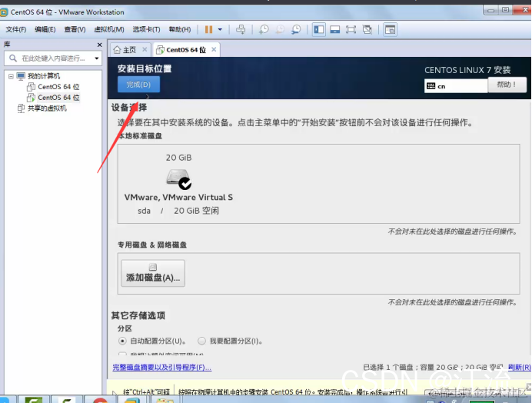Viewport: 532px width, 403px height.
Task: Switch to the 主页 home tab
Action: [130, 50]
